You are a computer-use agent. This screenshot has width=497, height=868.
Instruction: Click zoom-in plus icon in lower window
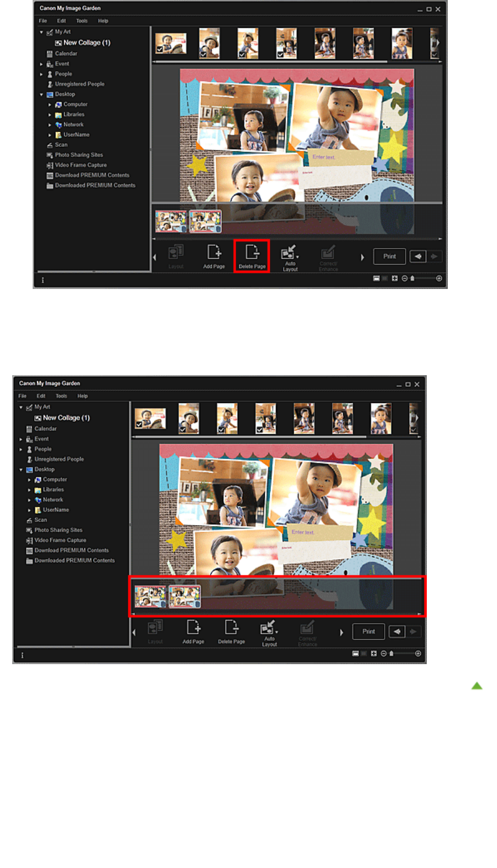tap(418, 654)
